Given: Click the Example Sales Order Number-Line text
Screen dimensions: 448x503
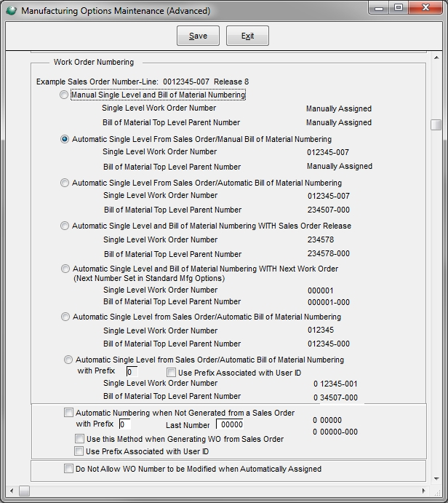Looking at the screenshot, I should pyautogui.click(x=143, y=82).
